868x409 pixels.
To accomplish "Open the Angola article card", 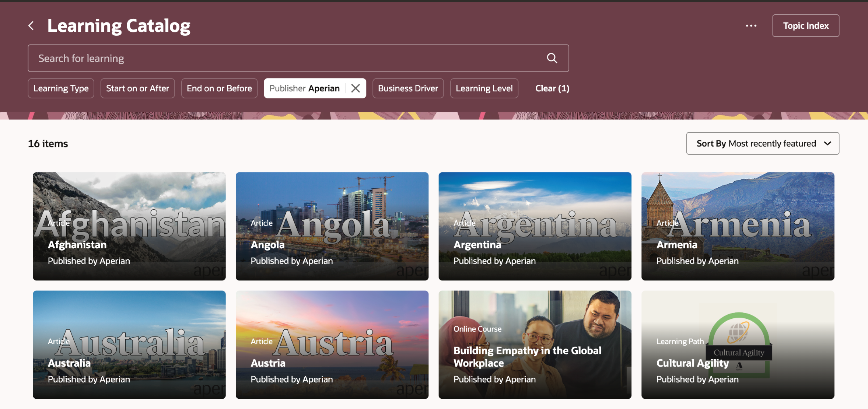I will click(332, 226).
